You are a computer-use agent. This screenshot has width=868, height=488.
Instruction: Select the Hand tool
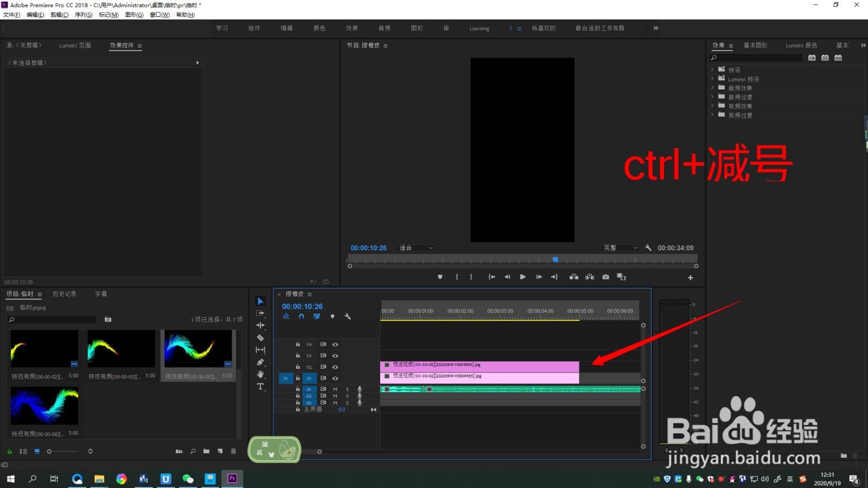pyautogui.click(x=260, y=374)
